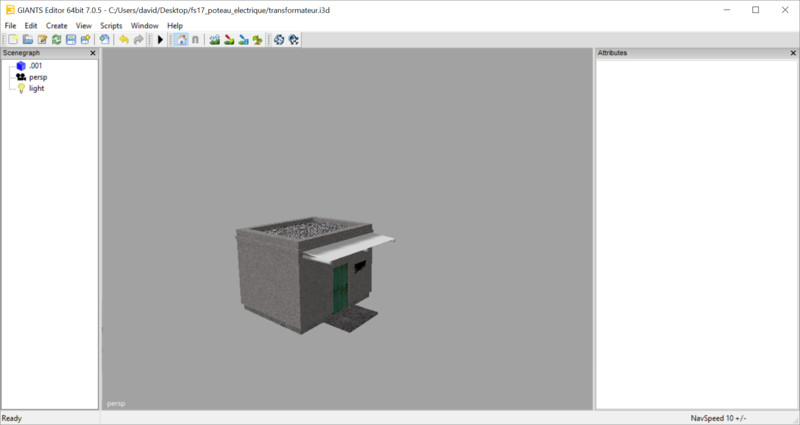Select the .001 node in Scenegraph
800x425 pixels.
pyautogui.click(x=35, y=65)
